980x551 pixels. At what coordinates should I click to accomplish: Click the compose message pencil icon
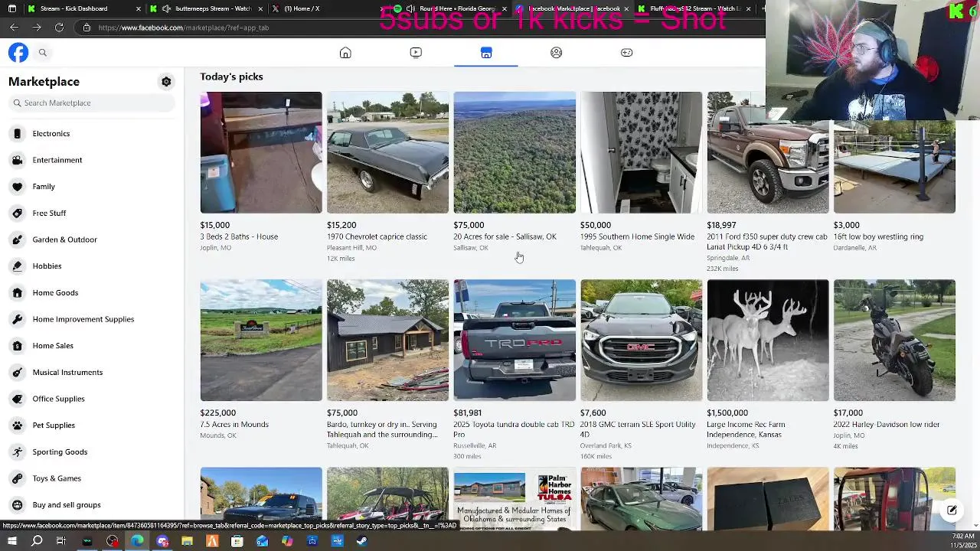(x=952, y=510)
